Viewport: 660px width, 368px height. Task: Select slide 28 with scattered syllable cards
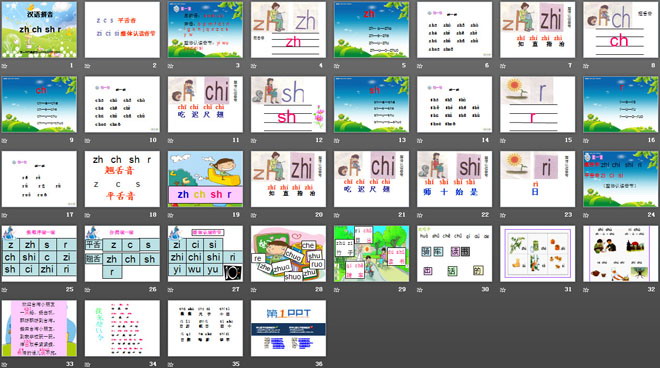[x=288, y=253]
